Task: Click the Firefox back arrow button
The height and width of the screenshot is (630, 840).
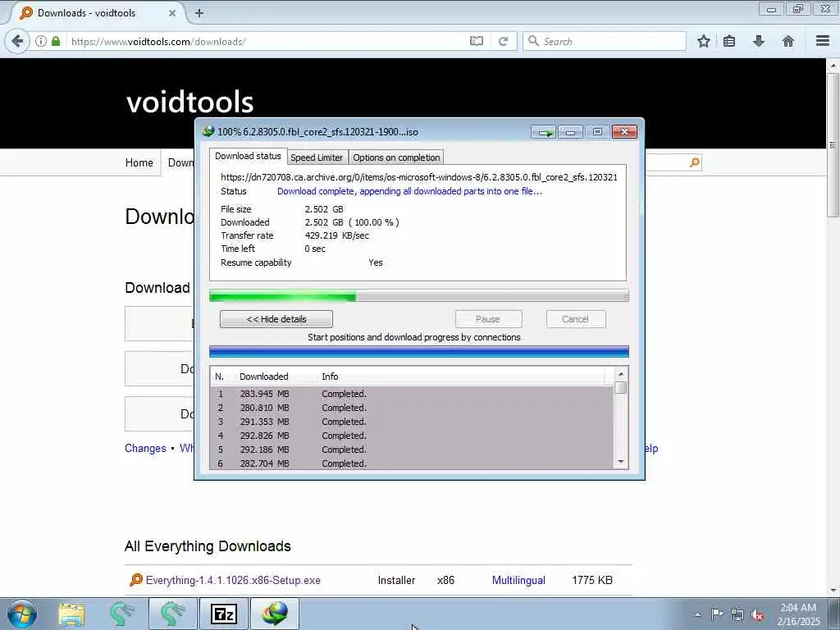Action: coord(17,41)
